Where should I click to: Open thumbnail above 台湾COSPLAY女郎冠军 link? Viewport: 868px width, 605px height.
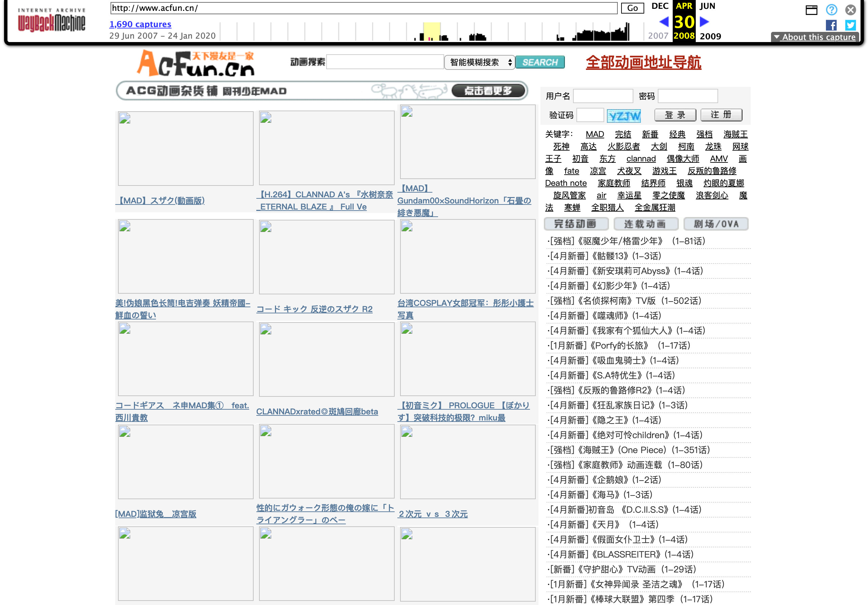pos(468,257)
